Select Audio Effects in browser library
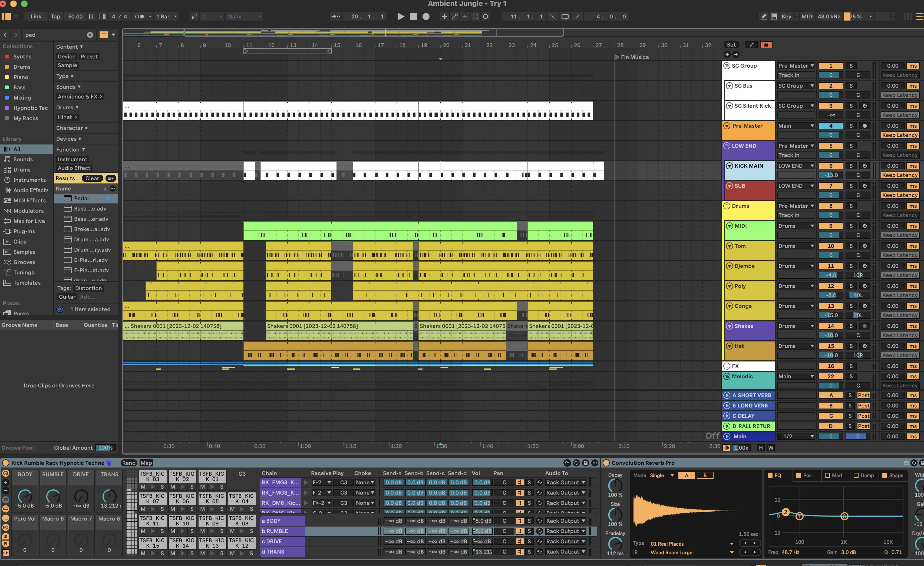Image resolution: width=924 pixels, height=566 pixels. click(x=30, y=190)
